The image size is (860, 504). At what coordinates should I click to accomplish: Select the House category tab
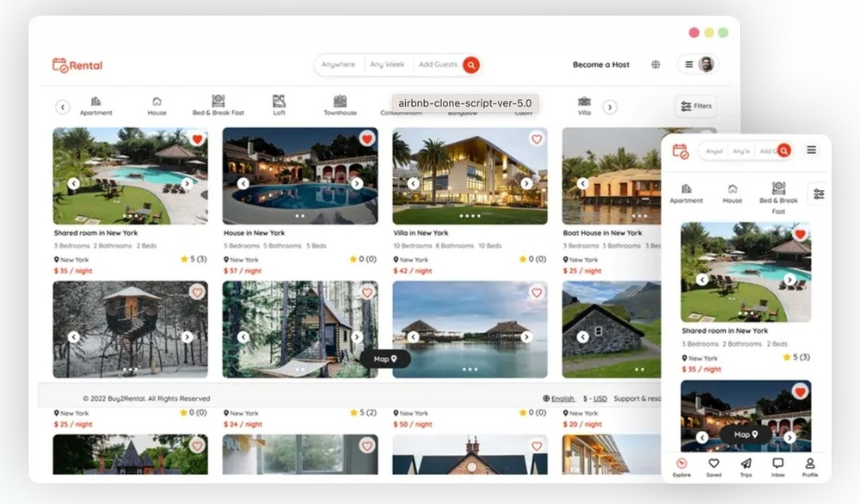[157, 106]
